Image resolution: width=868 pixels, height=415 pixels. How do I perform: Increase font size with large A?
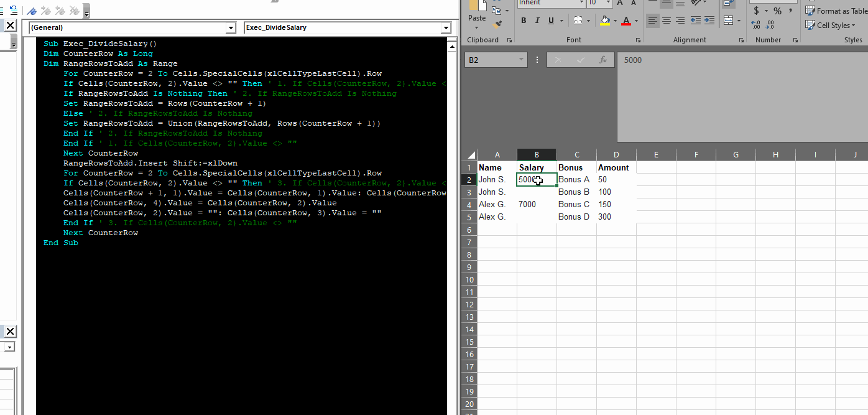click(620, 3)
